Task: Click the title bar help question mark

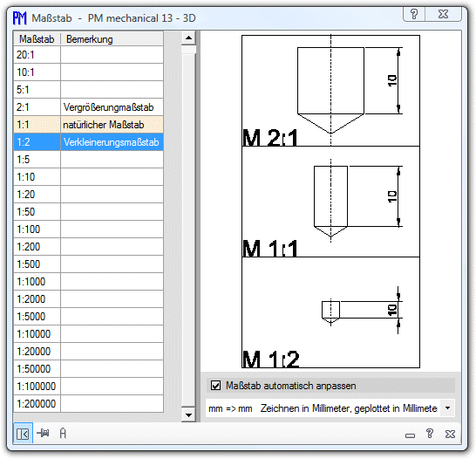Action: (414, 14)
